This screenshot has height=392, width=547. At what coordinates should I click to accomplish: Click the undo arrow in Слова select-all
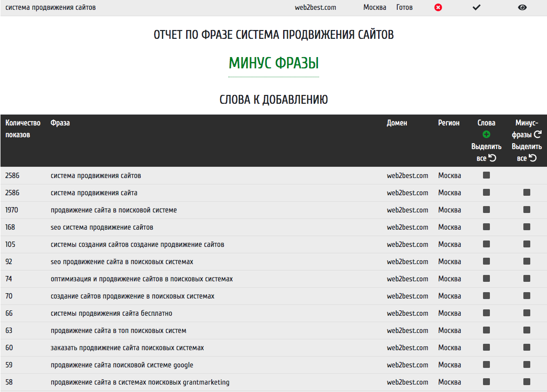coord(492,158)
